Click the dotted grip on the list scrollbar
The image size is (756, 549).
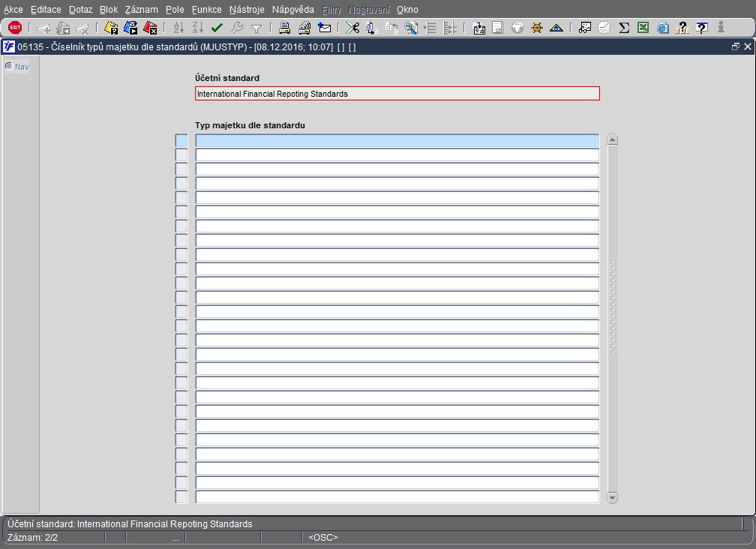pos(612,308)
